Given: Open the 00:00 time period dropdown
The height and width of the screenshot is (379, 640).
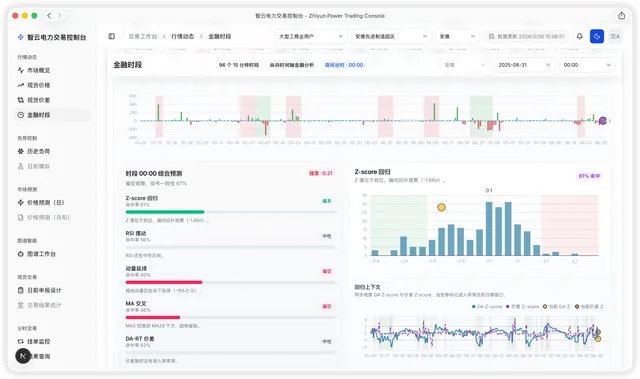Looking at the screenshot, I should point(587,65).
